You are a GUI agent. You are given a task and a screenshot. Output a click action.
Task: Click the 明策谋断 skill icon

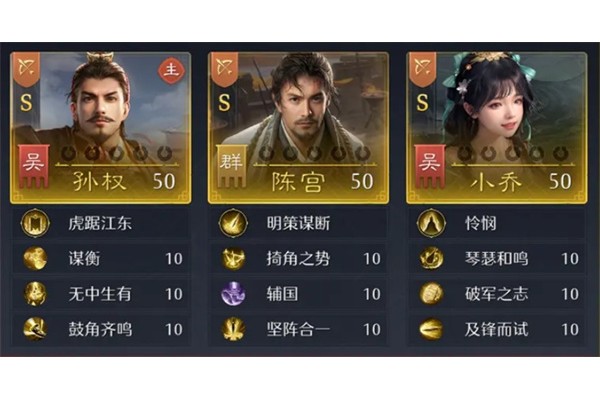tap(233, 223)
